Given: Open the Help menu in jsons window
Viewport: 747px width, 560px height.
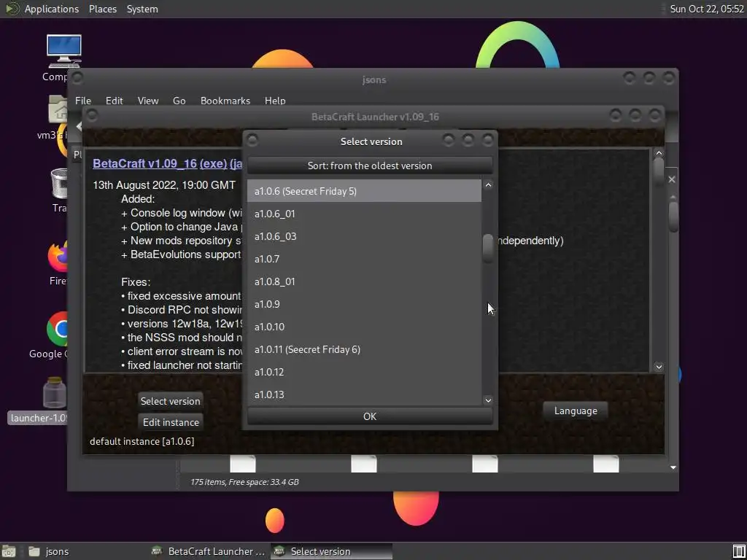Looking at the screenshot, I should pos(275,101).
